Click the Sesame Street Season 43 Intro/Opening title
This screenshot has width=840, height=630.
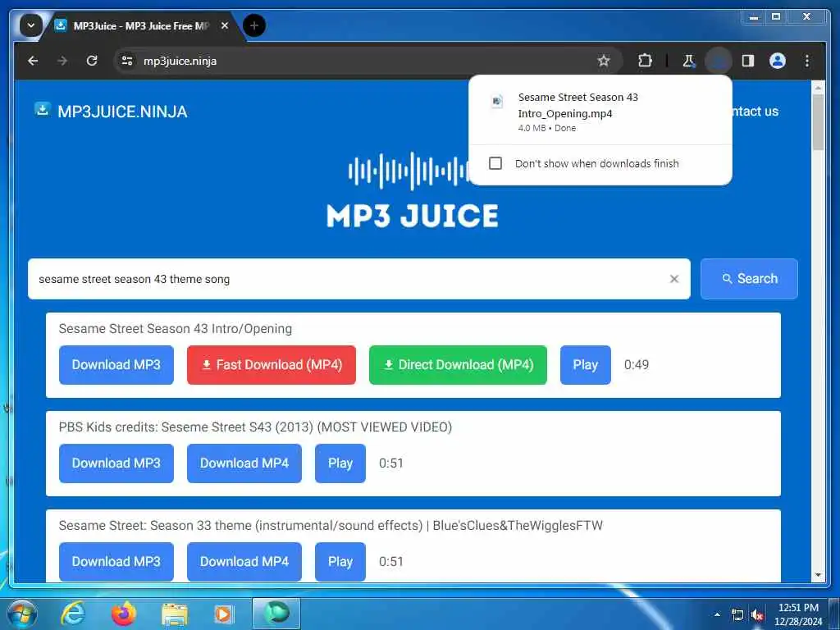(176, 328)
